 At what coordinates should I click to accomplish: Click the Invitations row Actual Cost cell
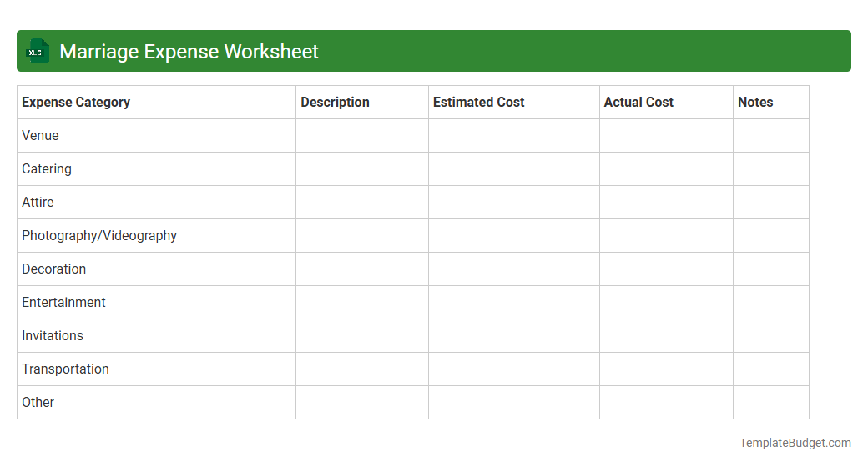tap(667, 336)
